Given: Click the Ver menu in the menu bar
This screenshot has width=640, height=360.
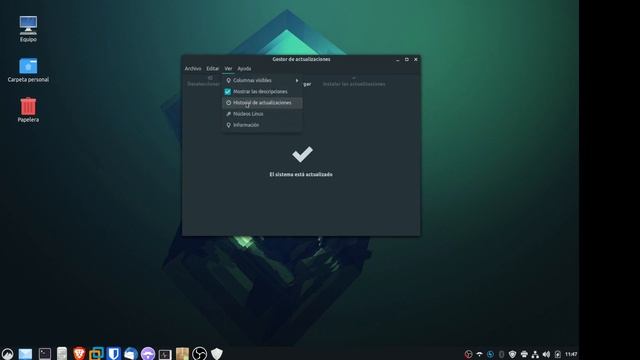Looking at the screenshot, I should (x=228, y=69).
